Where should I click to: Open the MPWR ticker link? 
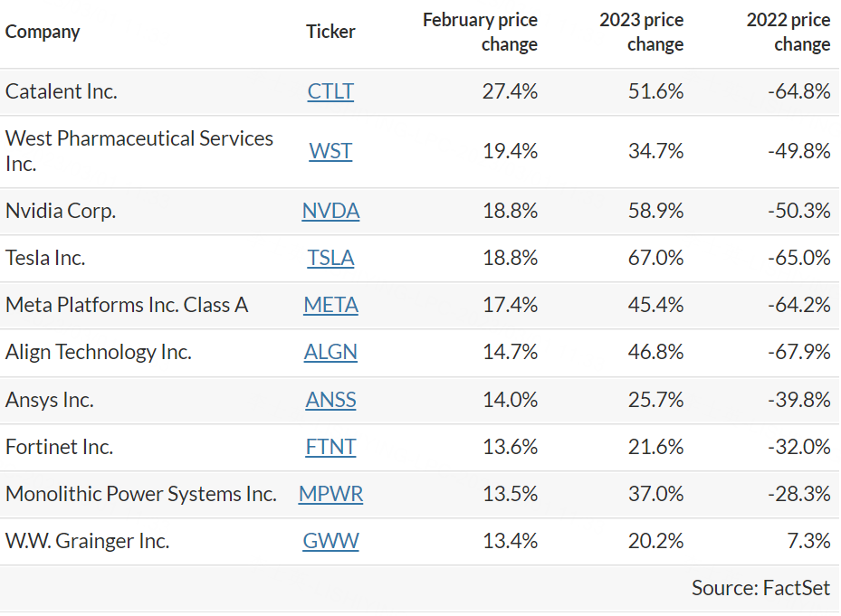(330, 494)
